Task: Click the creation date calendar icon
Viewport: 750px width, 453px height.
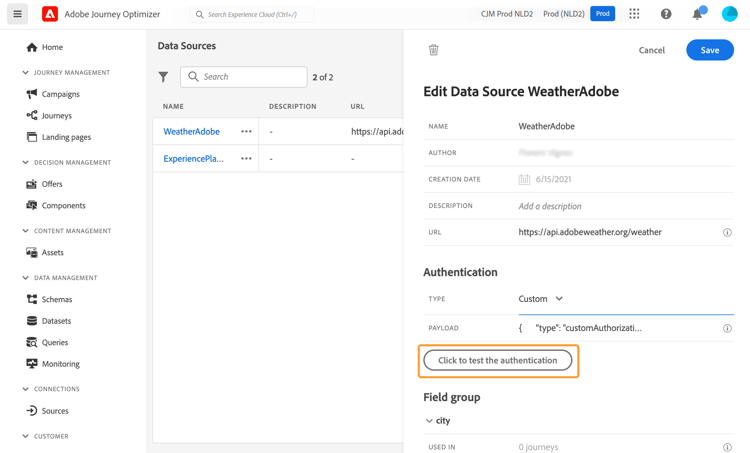Action: (524, 180)
